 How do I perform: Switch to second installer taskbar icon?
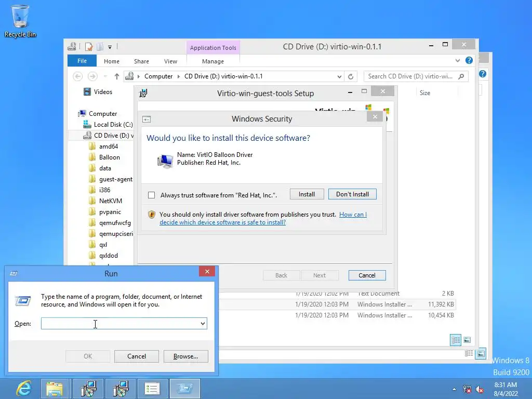tap(121, 389)
